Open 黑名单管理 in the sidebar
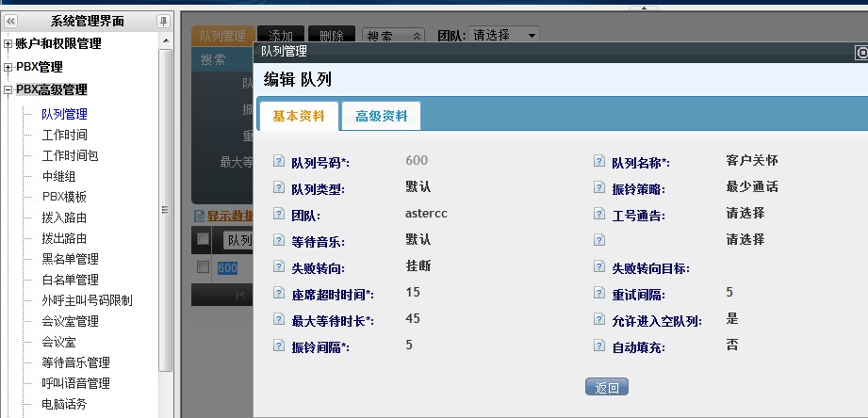 pos(71,259)
